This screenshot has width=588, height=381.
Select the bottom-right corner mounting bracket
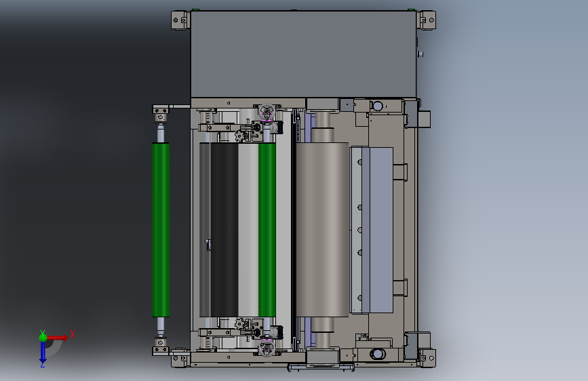coord(427,358)
